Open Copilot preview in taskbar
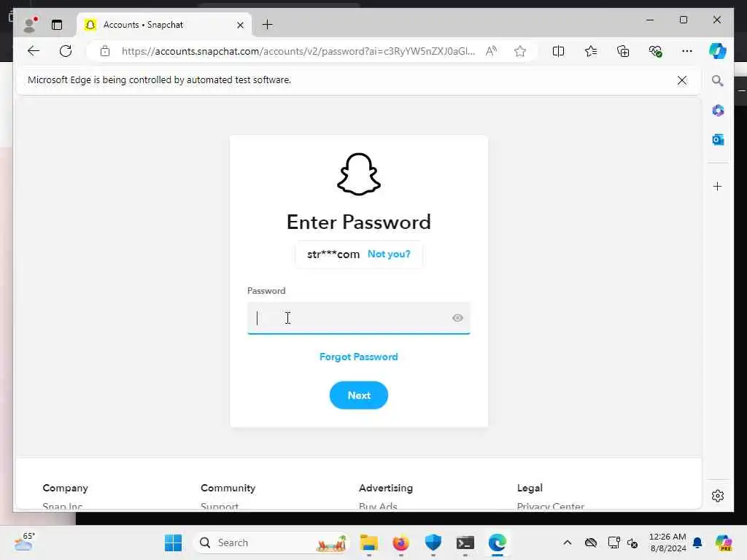 click(724, 542)
